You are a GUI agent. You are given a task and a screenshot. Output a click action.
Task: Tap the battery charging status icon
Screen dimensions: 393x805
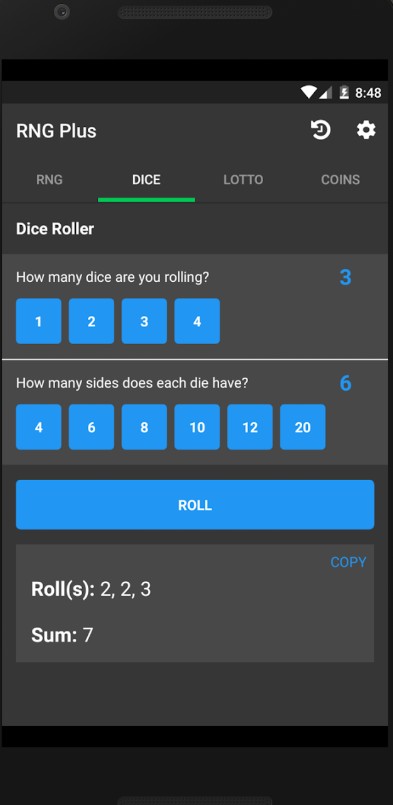pyautogui.click(x=344, y=92)
